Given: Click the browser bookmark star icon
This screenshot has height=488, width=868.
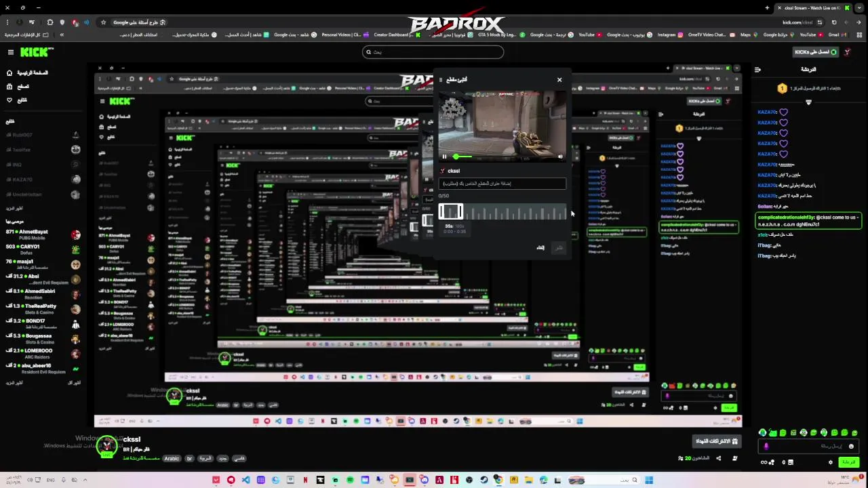Looking at the screenshot, I should click(103, 22).
